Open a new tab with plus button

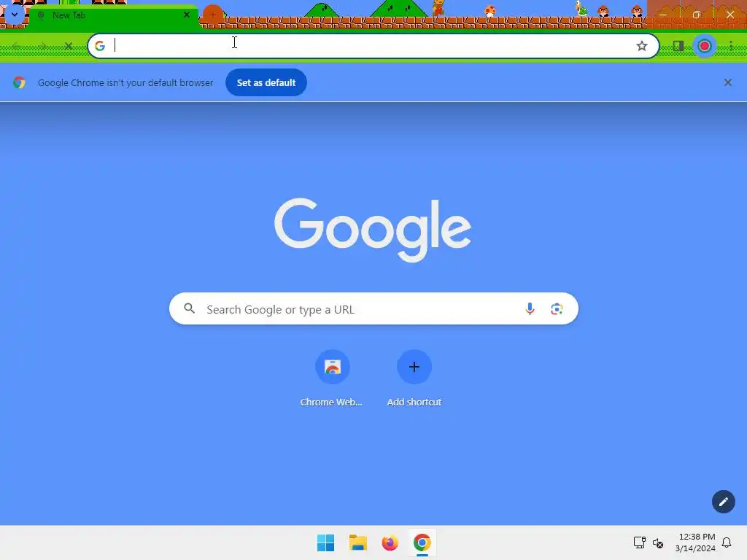click(x=213, y=15)
